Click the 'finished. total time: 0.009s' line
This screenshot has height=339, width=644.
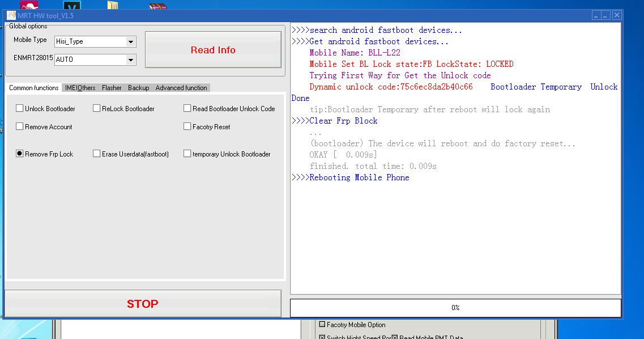(373, 166)
